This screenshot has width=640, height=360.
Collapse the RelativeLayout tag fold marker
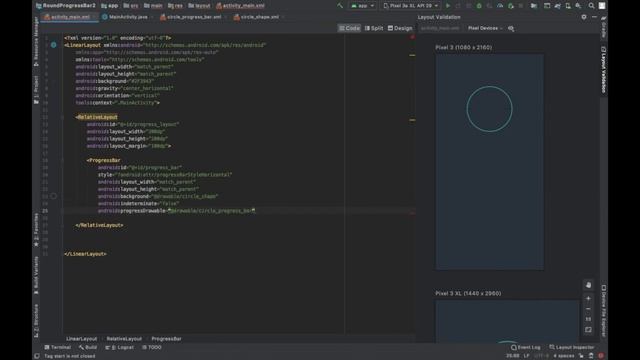click(x=62, y=117)
